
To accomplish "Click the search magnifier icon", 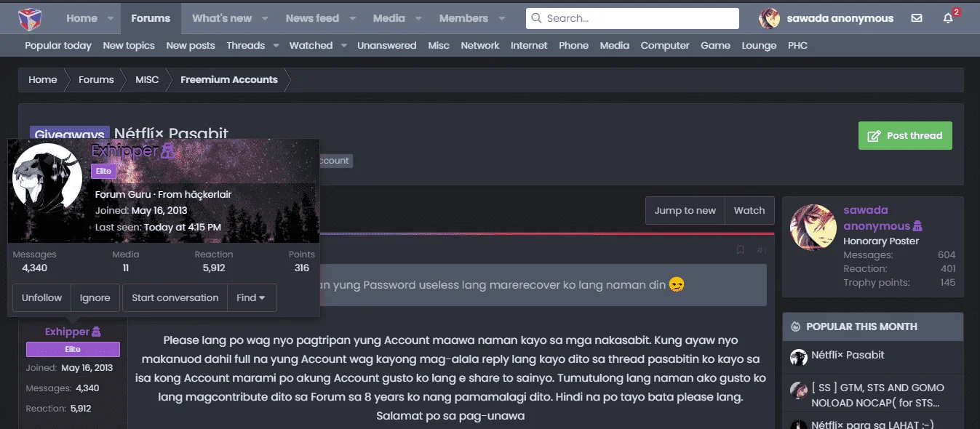I will pyautogui.click(x=537, y=18).
